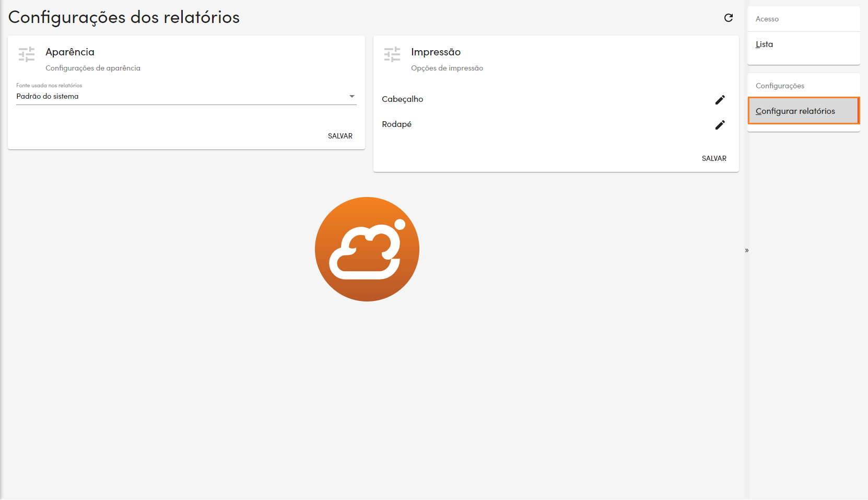Save the Aparência settings with SALVAR

[340, 136]
